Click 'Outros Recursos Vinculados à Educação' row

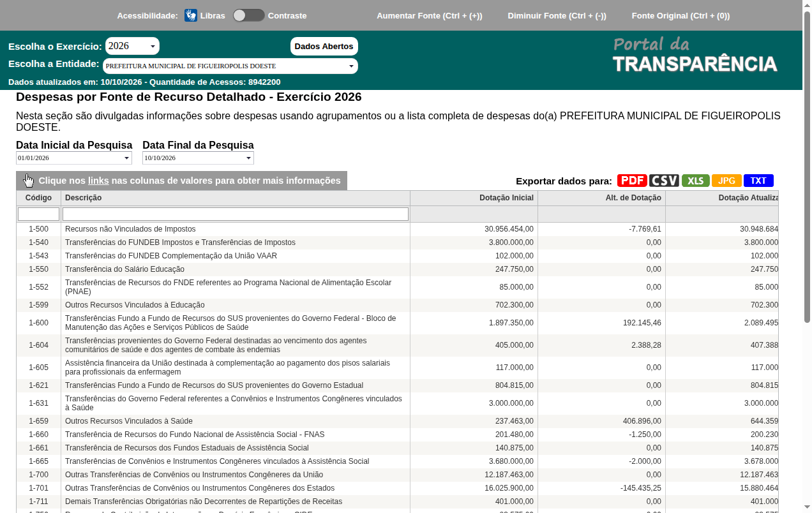click(397, 305)
